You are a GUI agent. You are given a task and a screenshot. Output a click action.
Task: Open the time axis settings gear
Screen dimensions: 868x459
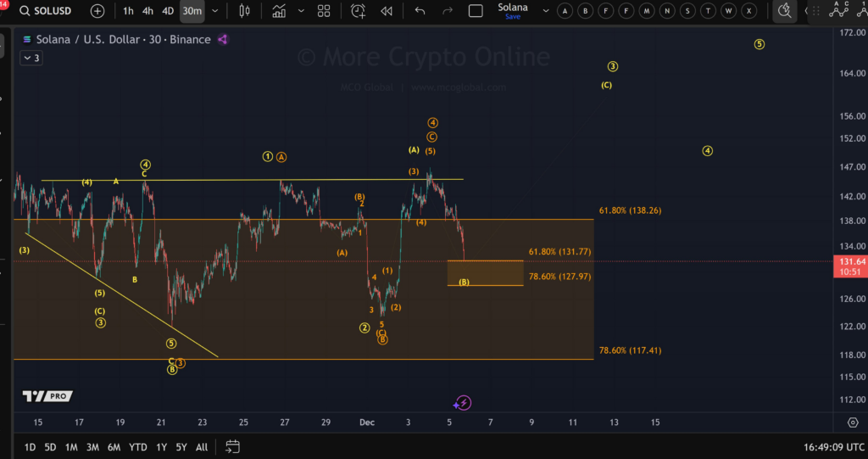coord(853,423)
